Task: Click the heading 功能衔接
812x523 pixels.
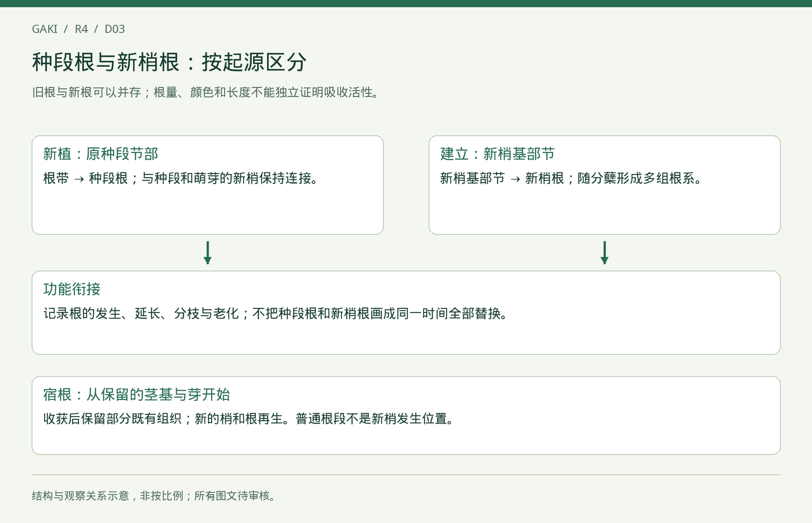Action: tap(72, 289)
